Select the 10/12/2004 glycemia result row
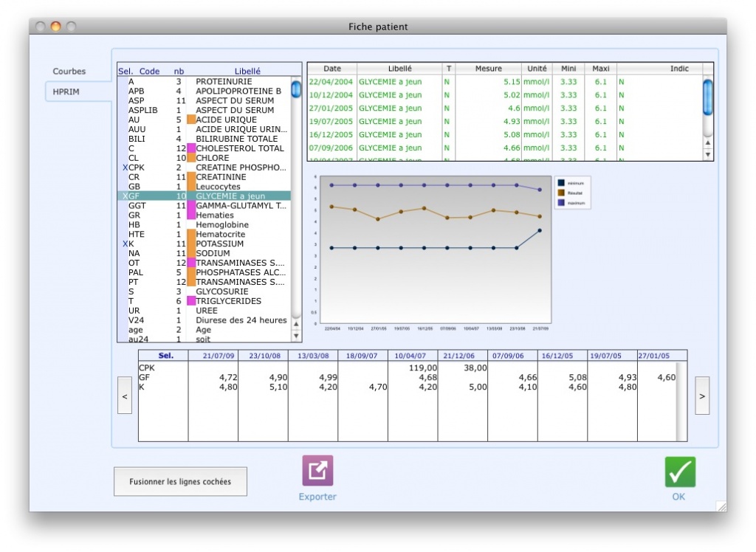756x552 pixels. [x=505, y=95]
